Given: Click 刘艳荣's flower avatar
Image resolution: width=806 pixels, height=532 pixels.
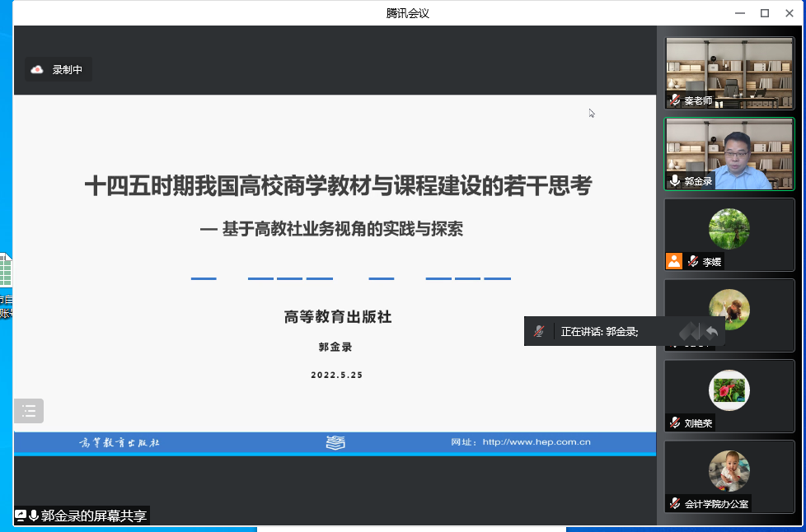Looking at the screenshot, I should point(729,390).
